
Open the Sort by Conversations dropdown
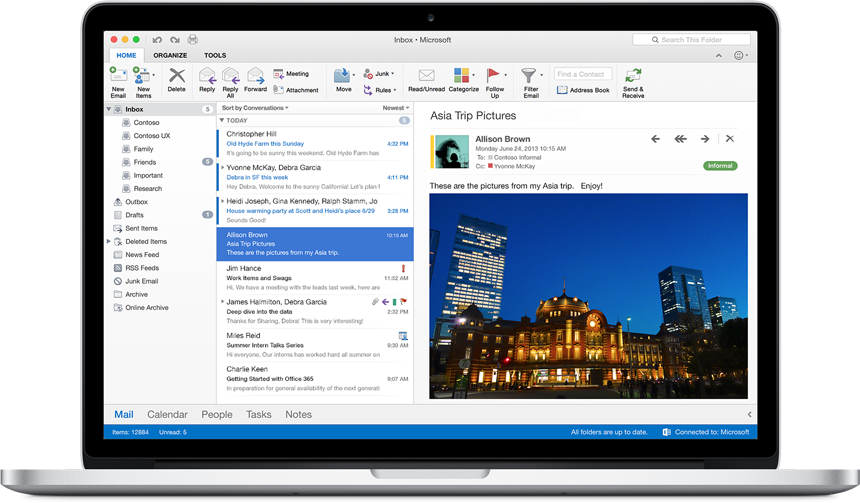click(x=255, y=108)
